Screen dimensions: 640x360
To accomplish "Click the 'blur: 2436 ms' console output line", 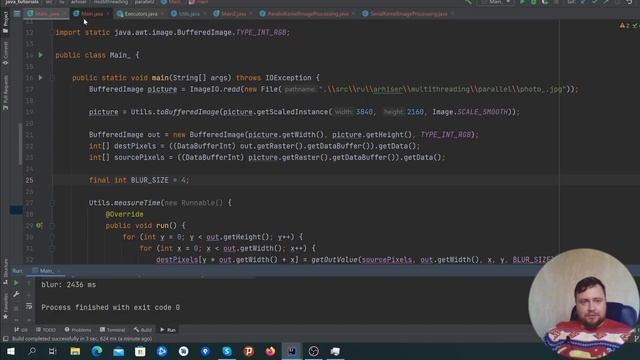I will (x=69, y=284).
